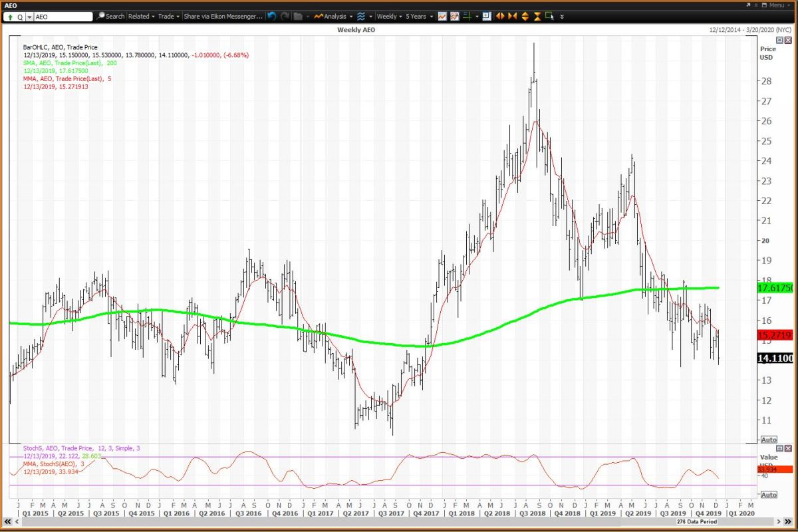The width and height of the screenshot is (798, 532).
Task: Click the vertical expand arrows icon
Action: pyautogui.click(x=525, y=16)
